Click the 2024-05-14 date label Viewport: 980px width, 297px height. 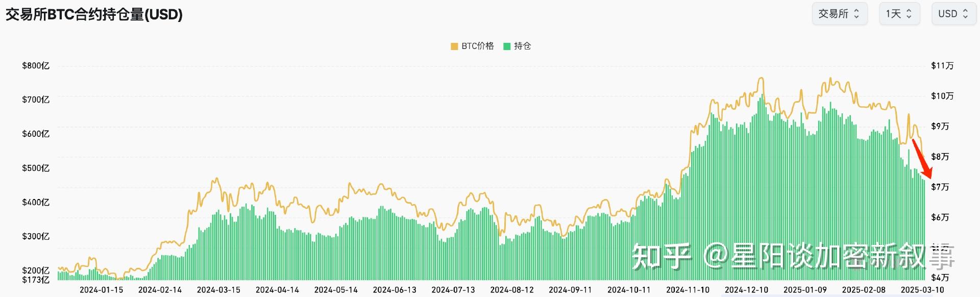click(x=336, y=290)
